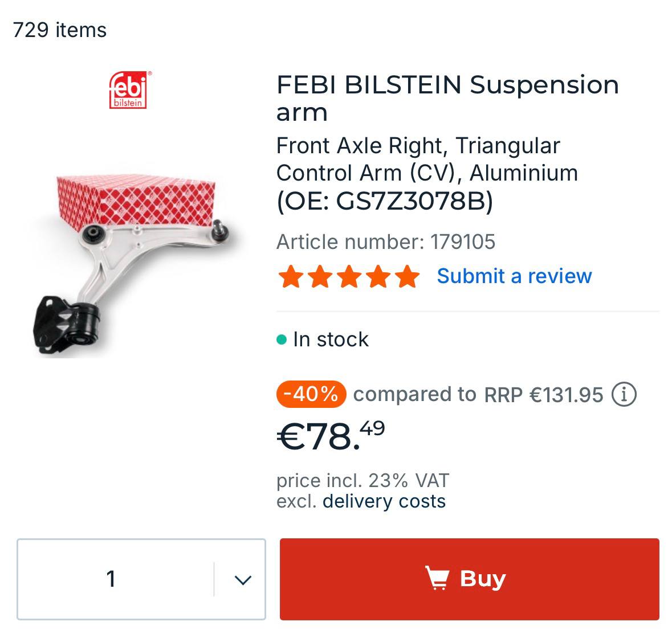672x642 pixels.
Task: Click the OE: GS7Z3078B reference text
Action: point(385,201)
